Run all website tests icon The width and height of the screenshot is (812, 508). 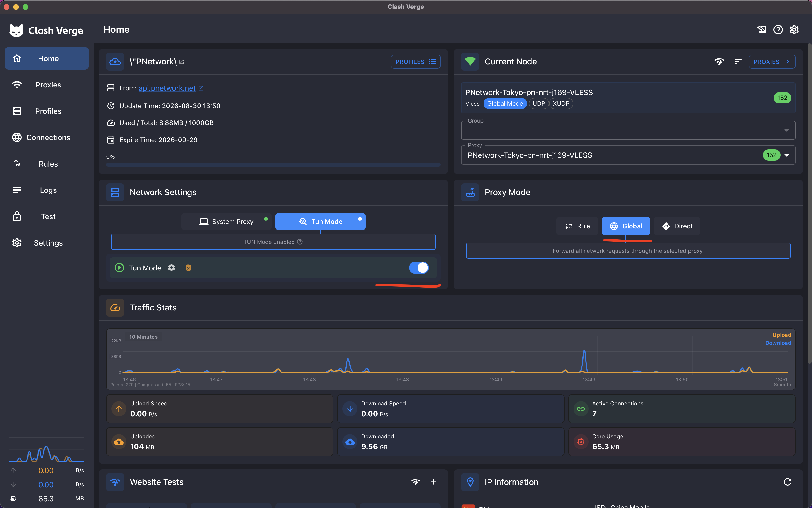pos(415,482)
